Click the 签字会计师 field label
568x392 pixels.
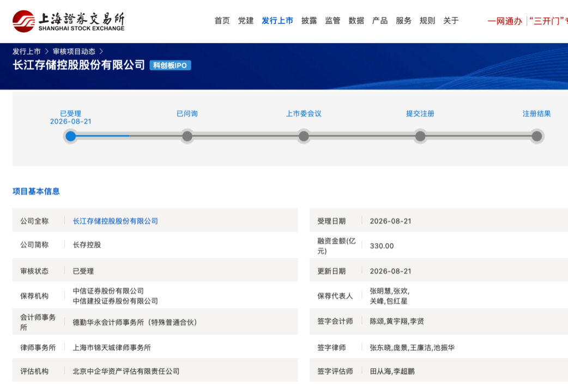pyautogui.click(x=335, y=321)
